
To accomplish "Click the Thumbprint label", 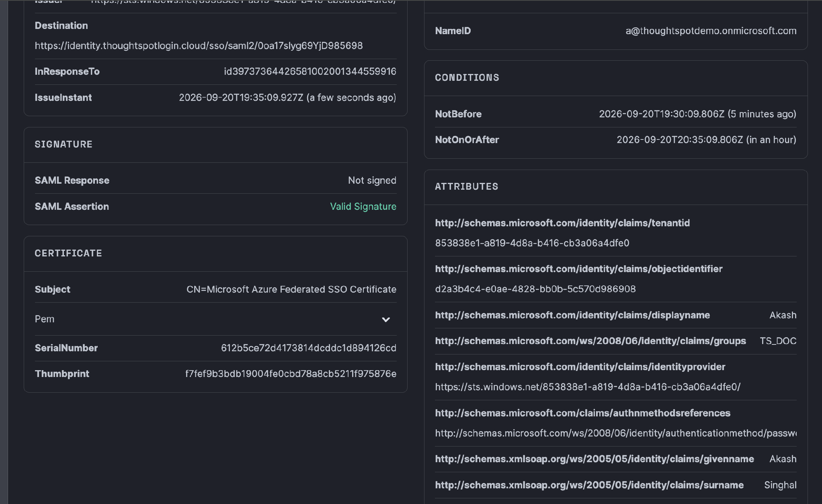I will click(x=62, y=374).
